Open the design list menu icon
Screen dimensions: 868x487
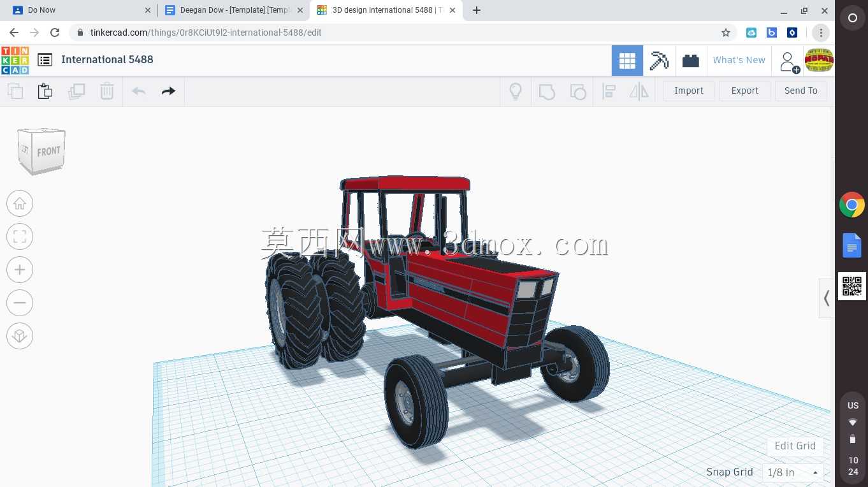tap(45, 60)
